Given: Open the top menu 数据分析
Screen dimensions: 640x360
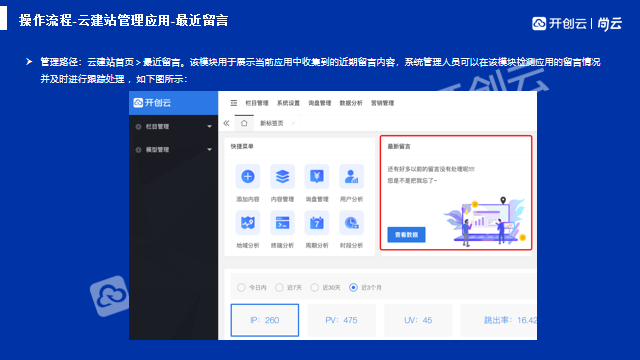Looking at the screenshot, I should [x=351, y=103].
